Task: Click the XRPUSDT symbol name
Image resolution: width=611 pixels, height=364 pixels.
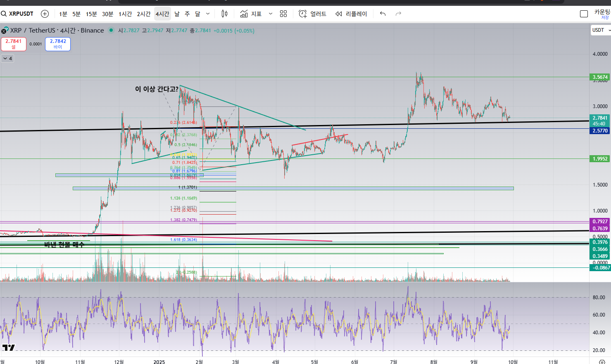Action: pos(21,14)
